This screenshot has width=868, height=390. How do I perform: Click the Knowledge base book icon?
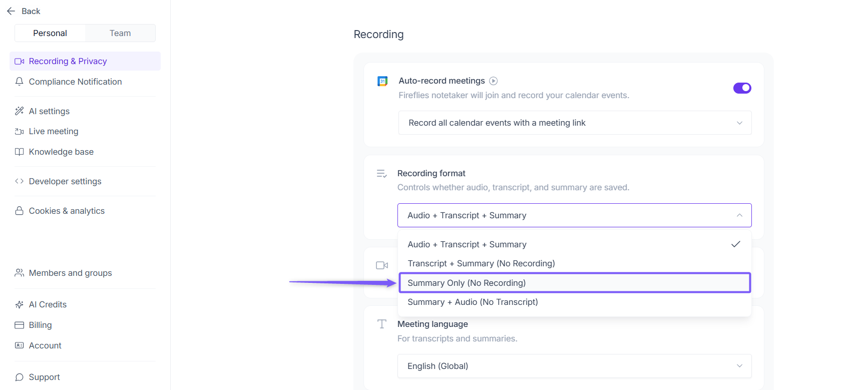click(20, 152)
